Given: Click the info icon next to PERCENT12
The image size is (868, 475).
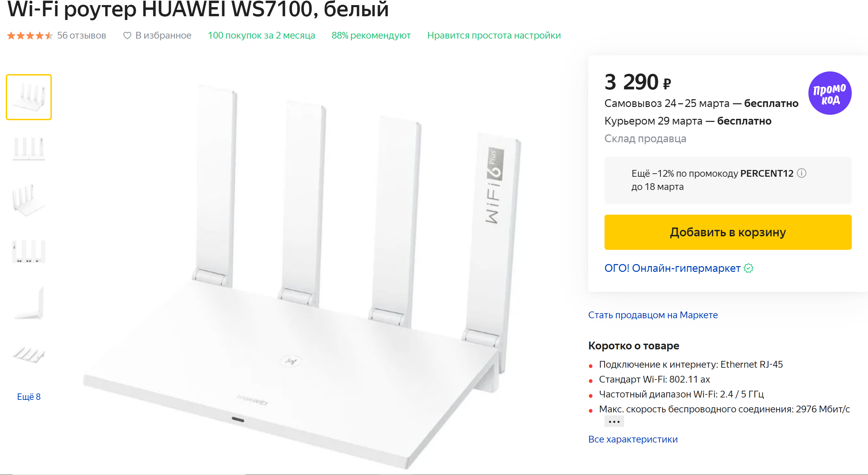Looking at the screenshot, I should pos(802,173).
